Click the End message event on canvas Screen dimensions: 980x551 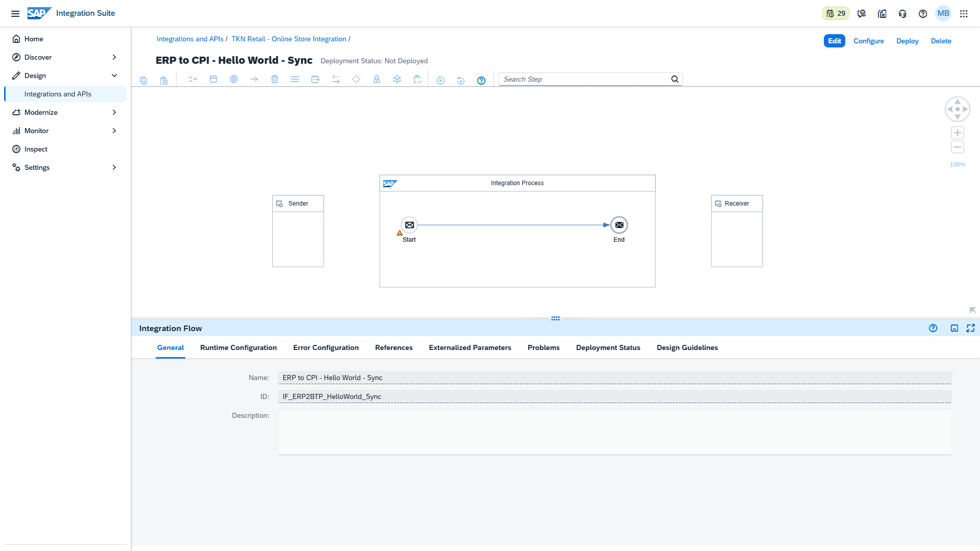click(x=619, y=225)
